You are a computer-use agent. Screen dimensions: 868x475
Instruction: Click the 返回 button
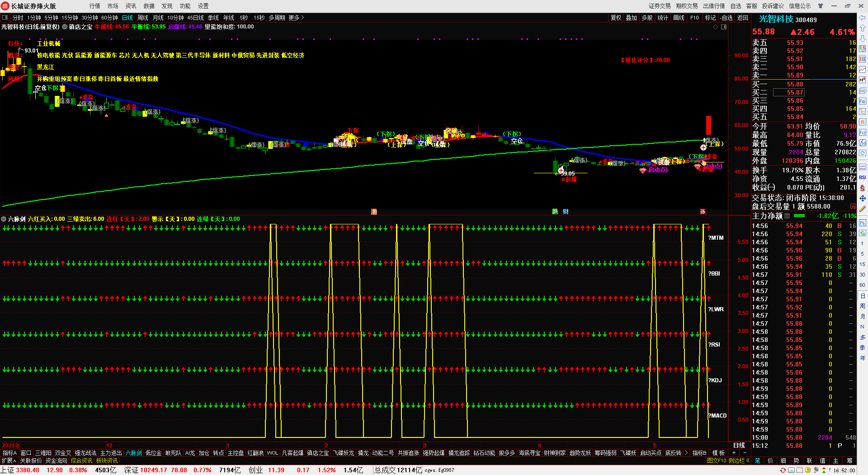(x=743, y=18)
